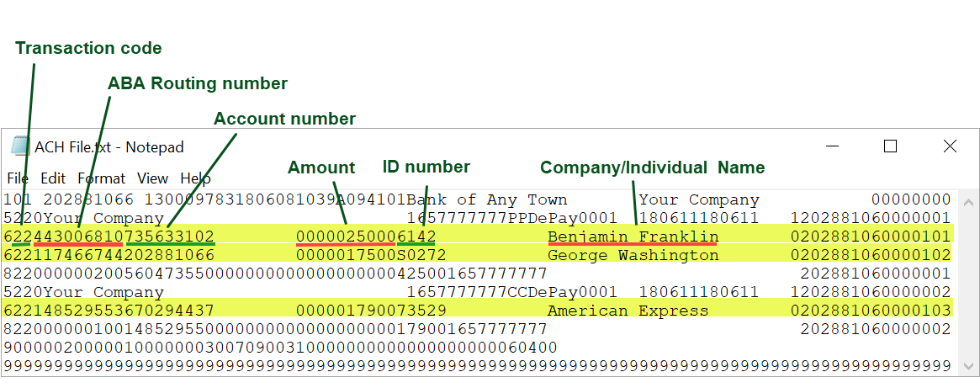
Task: Click batch number '1202881060000002'
Action: coord(871,292)
